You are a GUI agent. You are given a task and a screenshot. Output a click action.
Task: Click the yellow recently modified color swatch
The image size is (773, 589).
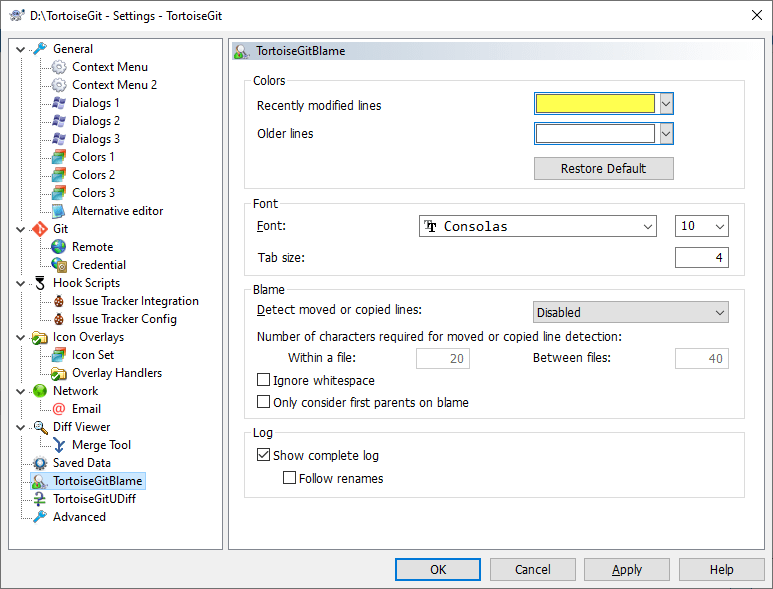tap(595, 104)
